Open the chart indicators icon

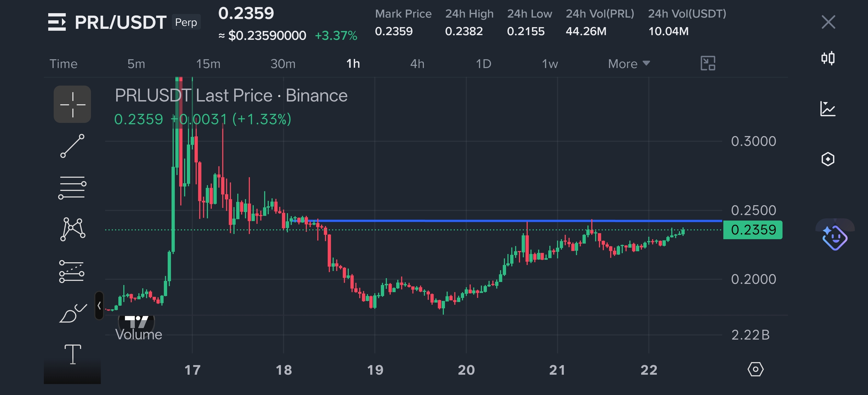click(x=827, y=109)
